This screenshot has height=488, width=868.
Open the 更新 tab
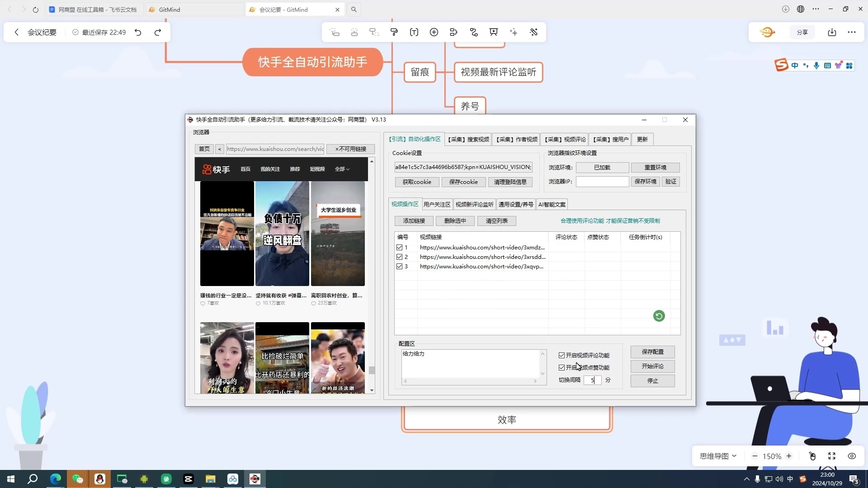coord(642,140)
